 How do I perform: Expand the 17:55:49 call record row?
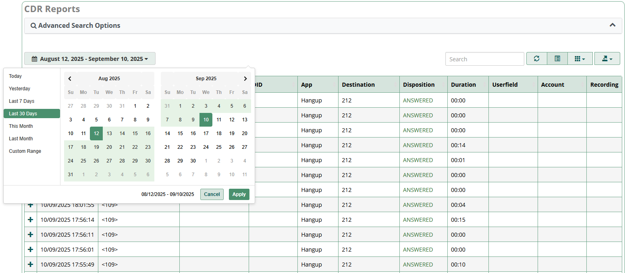pyautogui.click(x=31, y=265)
